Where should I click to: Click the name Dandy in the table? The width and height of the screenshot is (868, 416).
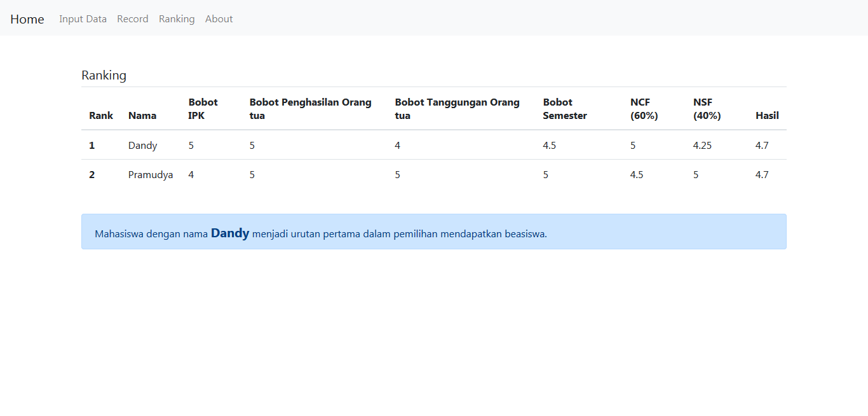[x=142, y=146]
